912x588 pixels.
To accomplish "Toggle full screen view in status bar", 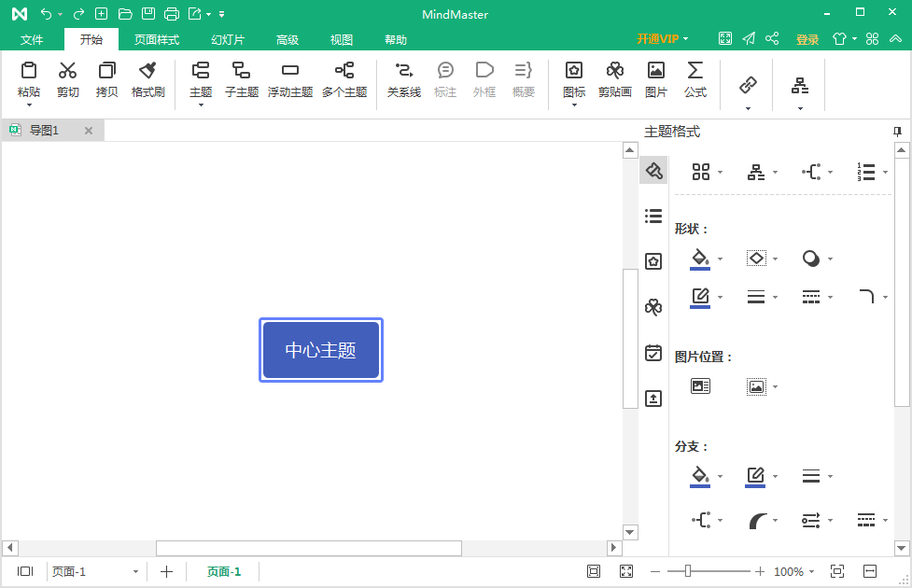I will (x=626, y=571).
